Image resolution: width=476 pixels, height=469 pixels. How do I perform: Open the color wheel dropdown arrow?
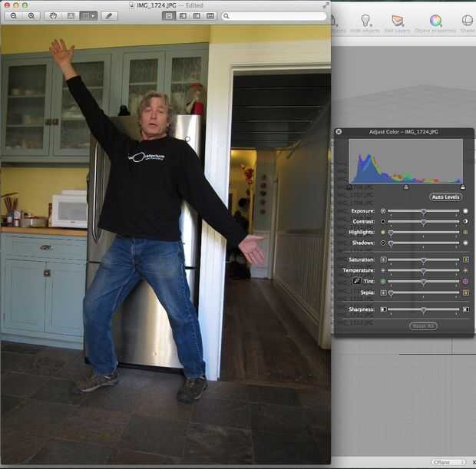coord(441,25)
